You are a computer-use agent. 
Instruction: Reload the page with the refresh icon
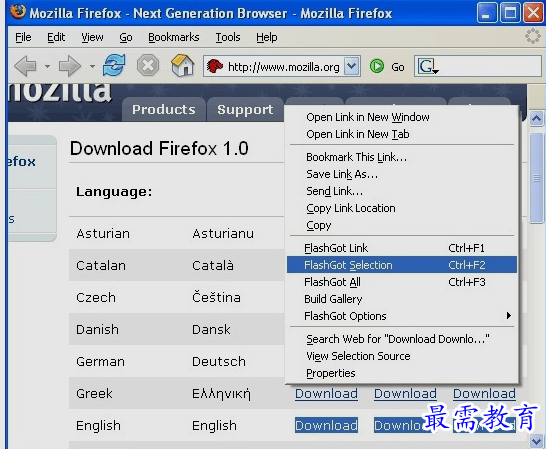(x=114, y=65)
